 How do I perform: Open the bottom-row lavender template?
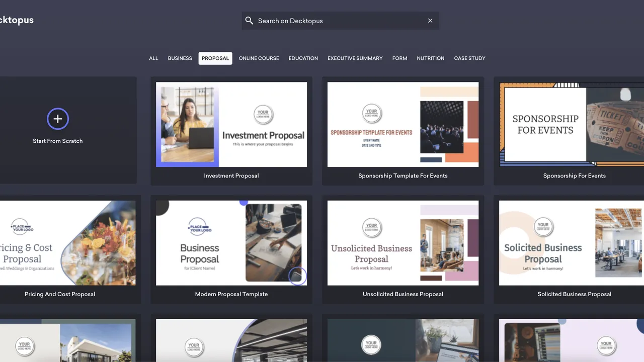point(572,340)
